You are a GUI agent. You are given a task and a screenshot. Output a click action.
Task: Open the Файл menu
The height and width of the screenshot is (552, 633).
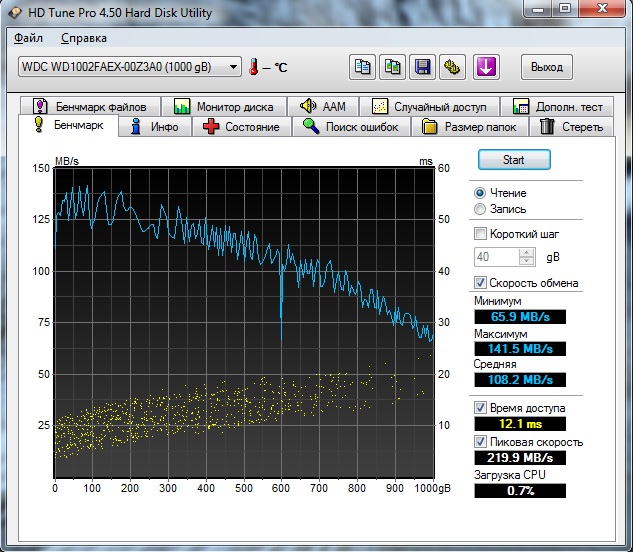(29, 38)
